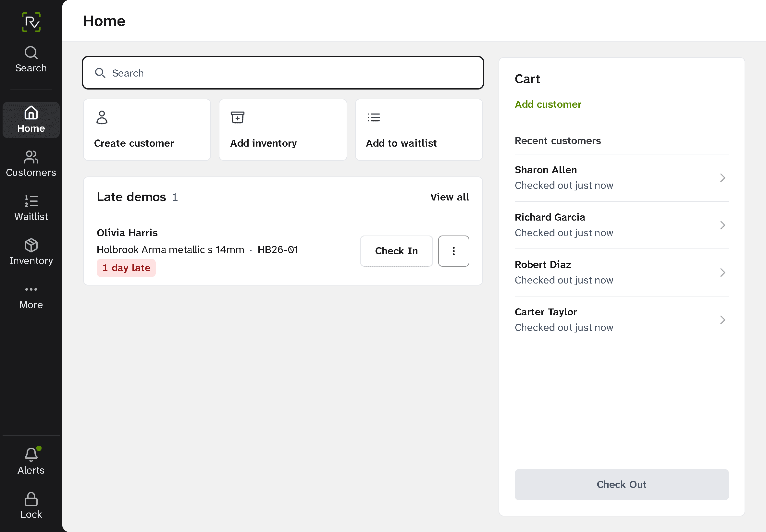The image size is (766, 532).
Task: Go to Home in the sidebar
Action: point(31,120)
